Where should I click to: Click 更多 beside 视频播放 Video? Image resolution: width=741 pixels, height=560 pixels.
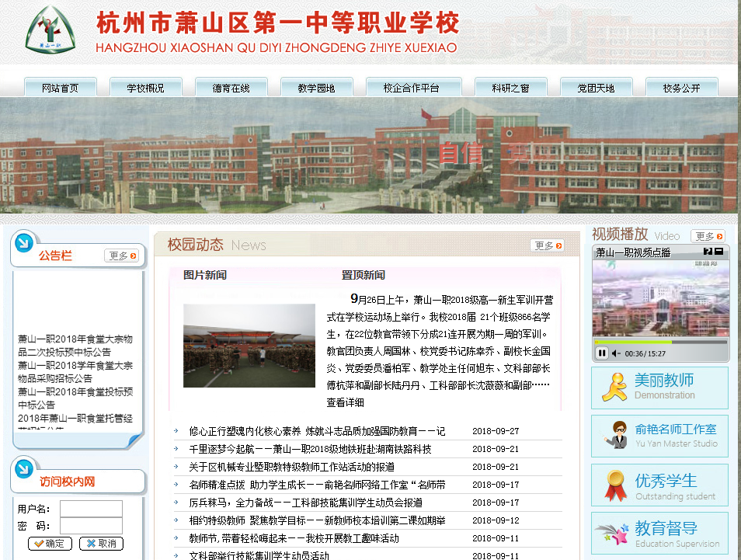pos(708,236)
